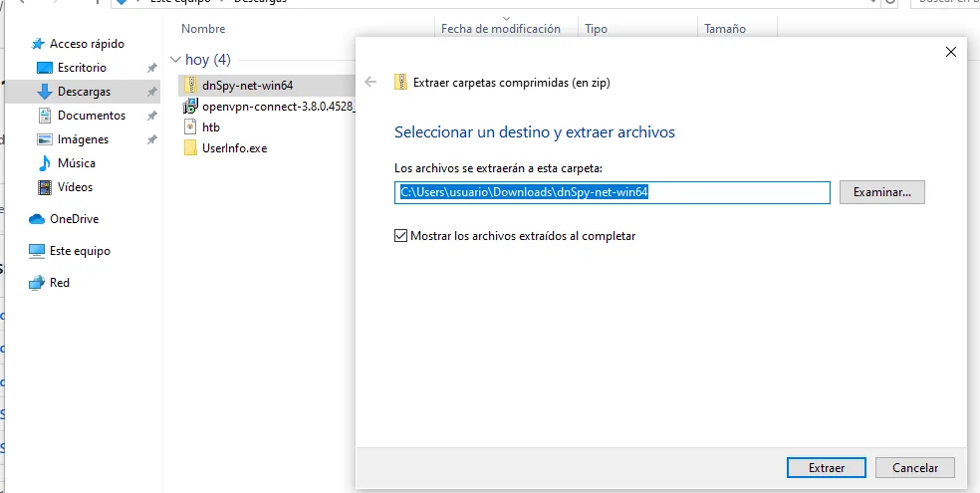980x493 pixels.
Task: Select Descargas in the navigation pane
Action: (x=84, y=92)
